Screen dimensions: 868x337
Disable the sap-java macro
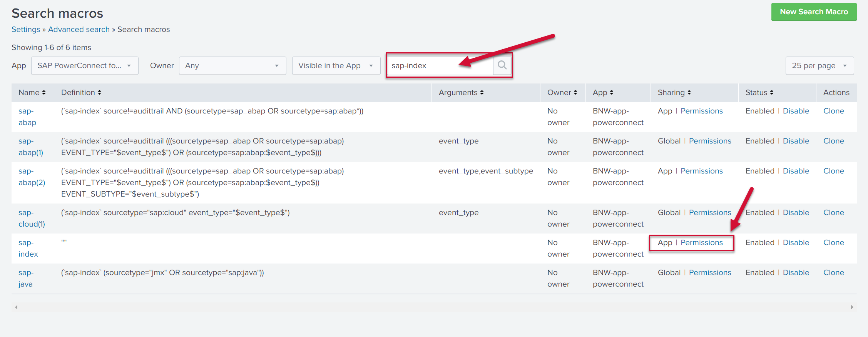[796, 273]
